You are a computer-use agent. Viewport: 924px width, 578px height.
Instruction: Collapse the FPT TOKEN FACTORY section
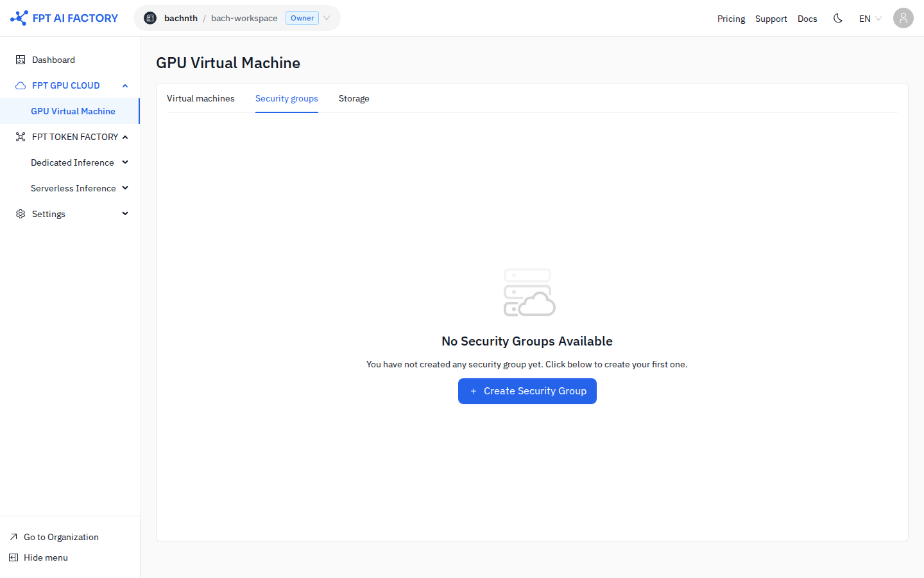(125, 137)
